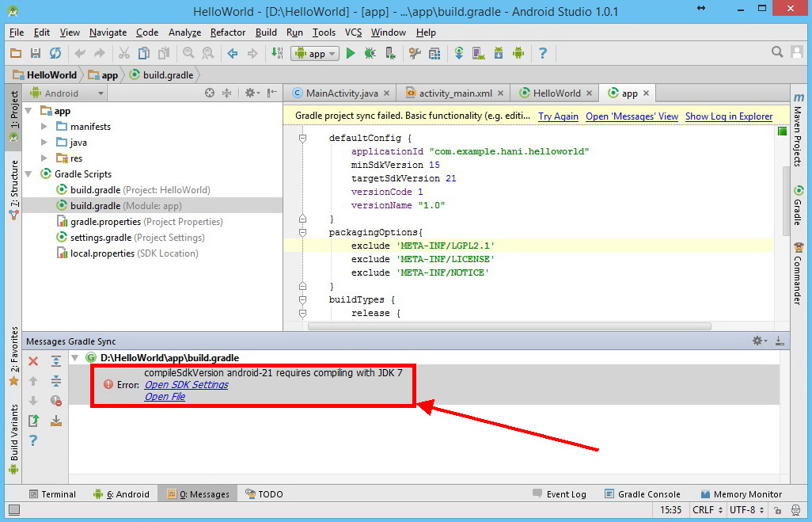Fold the defaultConfig block in gutter
The image size is (812, 522).
click(302, 139)
